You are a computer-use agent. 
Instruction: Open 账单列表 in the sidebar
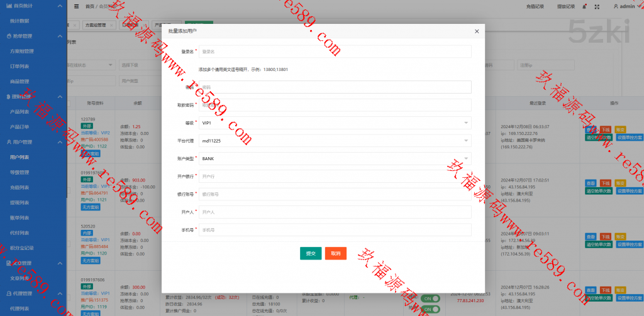(x=19, y=217)
